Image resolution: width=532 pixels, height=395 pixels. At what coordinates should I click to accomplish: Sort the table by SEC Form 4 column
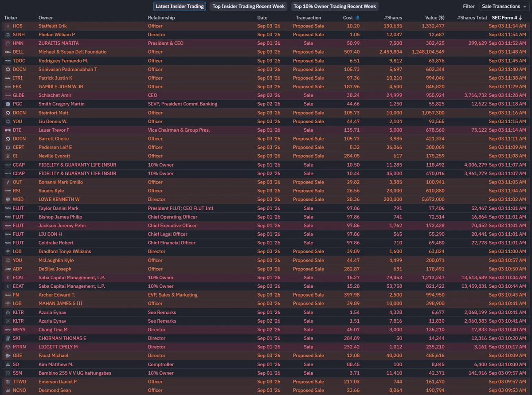coord(507,18)
